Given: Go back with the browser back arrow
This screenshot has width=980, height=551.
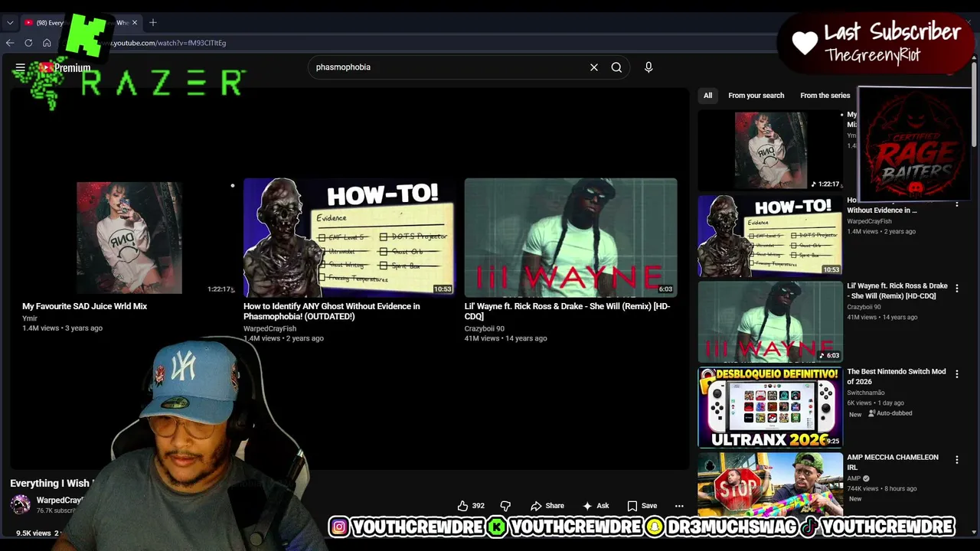Looking at the screenshot, I should (x=10, y=43).
